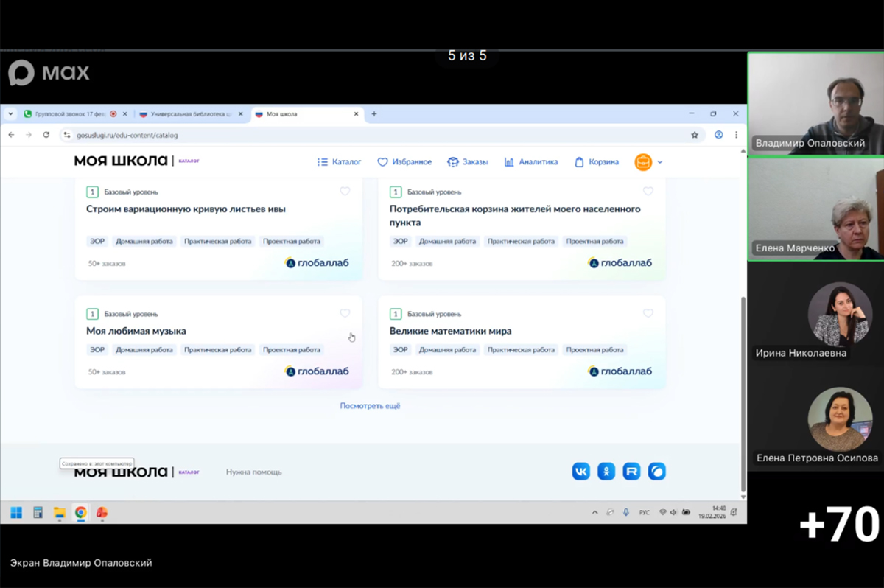The image size is (884, 588).
Task: Toggle heart on Великие математики мира
Action: [648, 313]
